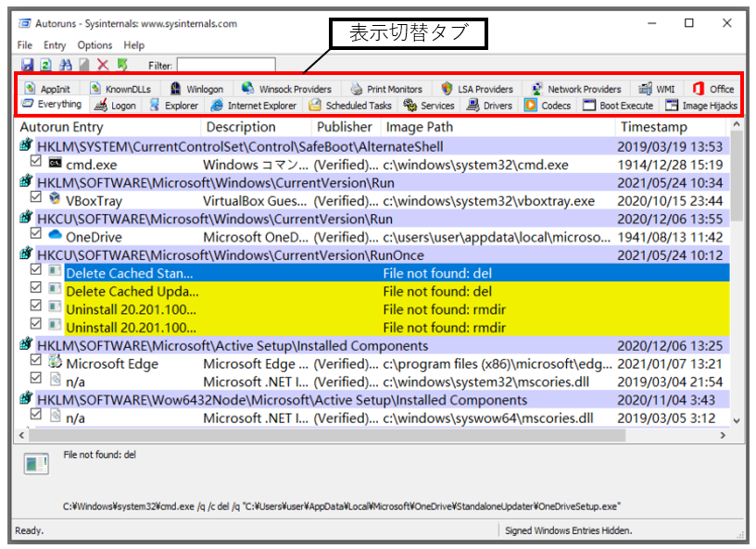756x549 pixels.
Task: Click the Save floppy disk toolbar icon
Action: point(27,65)
